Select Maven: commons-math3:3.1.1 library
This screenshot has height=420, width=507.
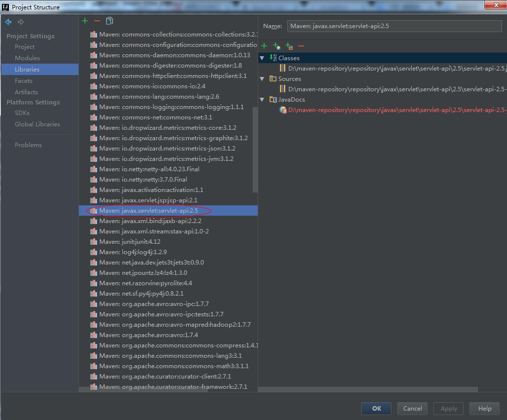pyautogui.click(x=168, y=366)
